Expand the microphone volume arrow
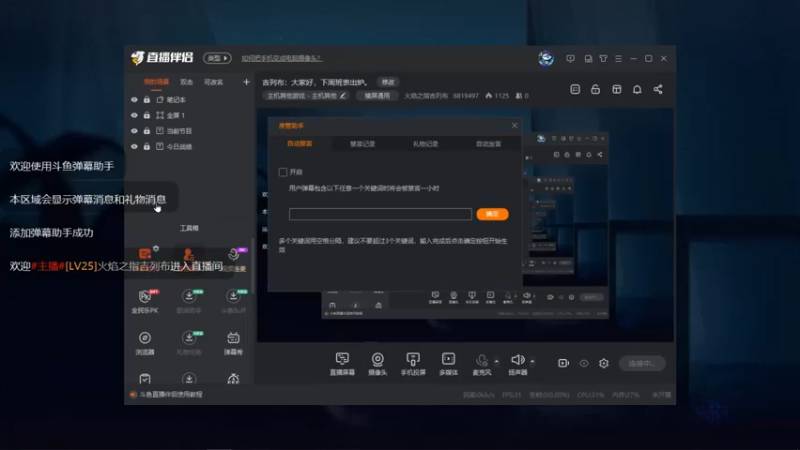 coord(496,361)
